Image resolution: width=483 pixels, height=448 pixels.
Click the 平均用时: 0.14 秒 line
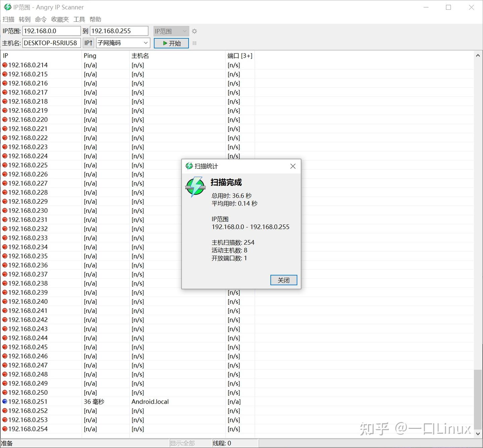coord(234,203)
